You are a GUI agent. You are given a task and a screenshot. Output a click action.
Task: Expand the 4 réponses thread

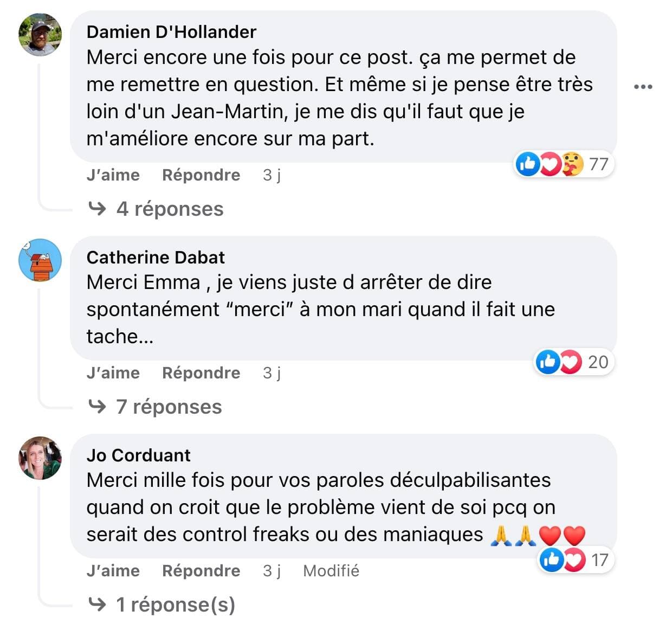click(x=169, y=209)
